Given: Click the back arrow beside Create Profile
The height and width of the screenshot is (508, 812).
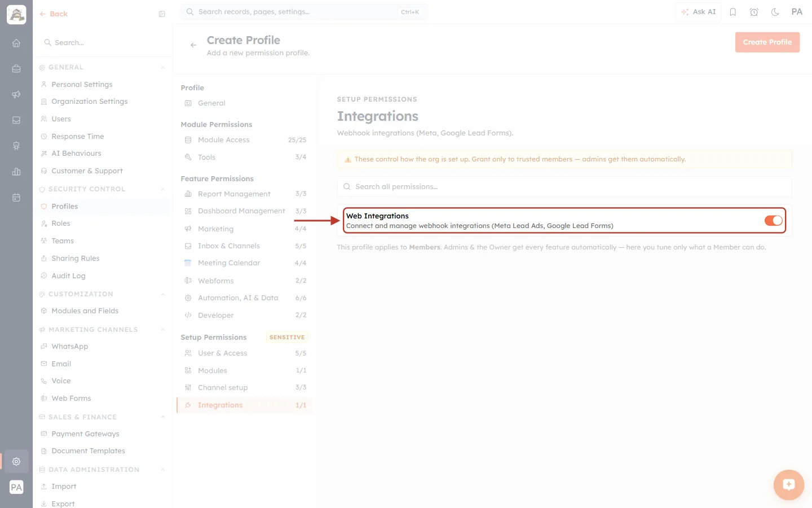Looking at the screenshot, I should (193, 45).
